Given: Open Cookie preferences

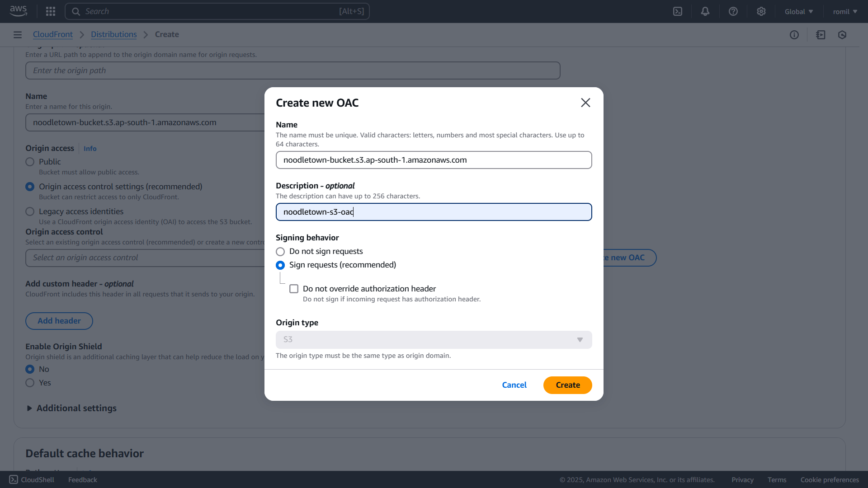Looking at the screenshot, I should tap(830, 479).
